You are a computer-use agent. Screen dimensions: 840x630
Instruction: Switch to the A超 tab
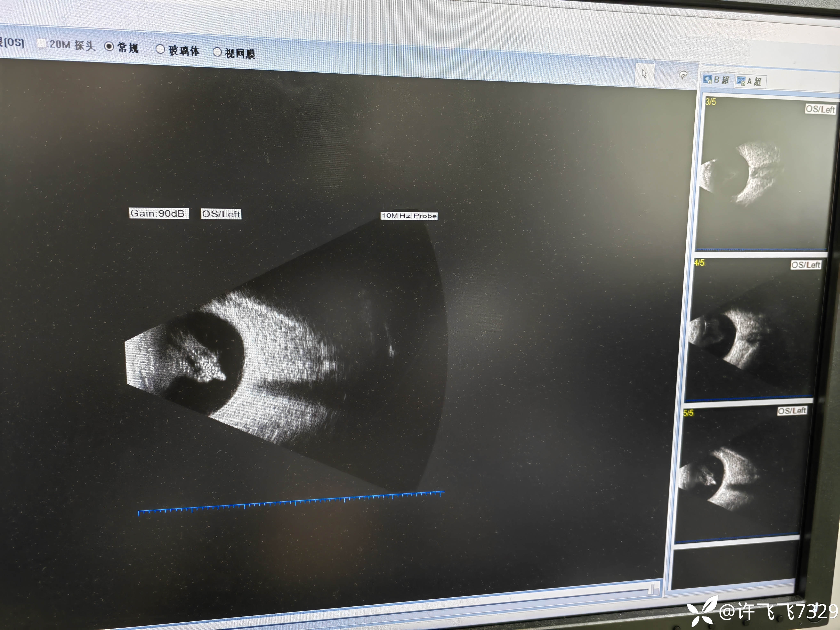[754, 81]
